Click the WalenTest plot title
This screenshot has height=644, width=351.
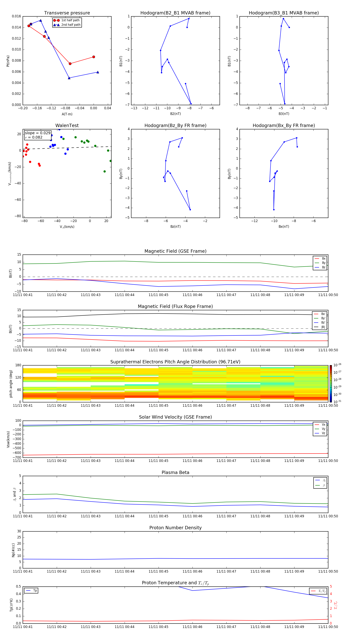pos(67,125)
